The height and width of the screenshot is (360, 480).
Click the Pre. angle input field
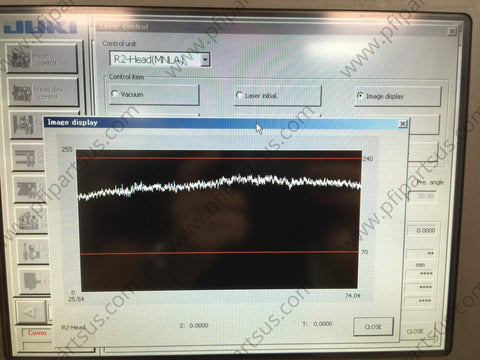423,196
